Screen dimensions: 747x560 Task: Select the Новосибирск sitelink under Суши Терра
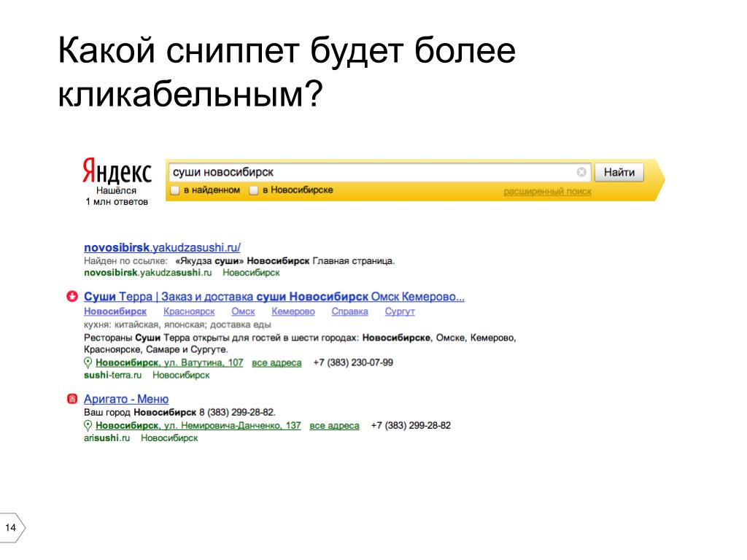click(115, 311)
